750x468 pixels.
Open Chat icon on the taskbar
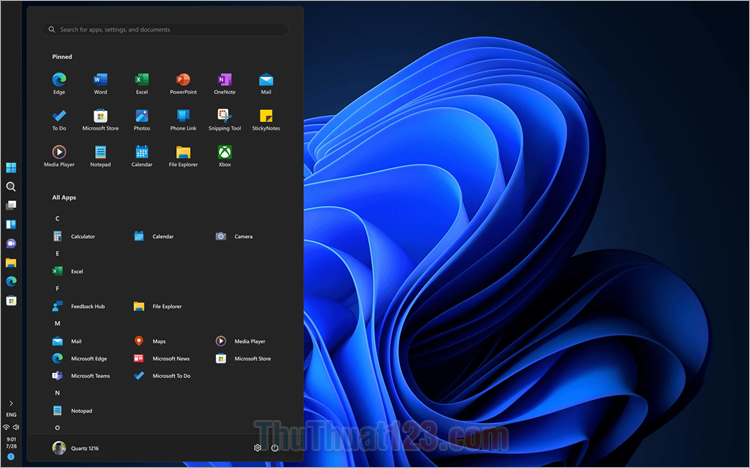coord(11,244)
